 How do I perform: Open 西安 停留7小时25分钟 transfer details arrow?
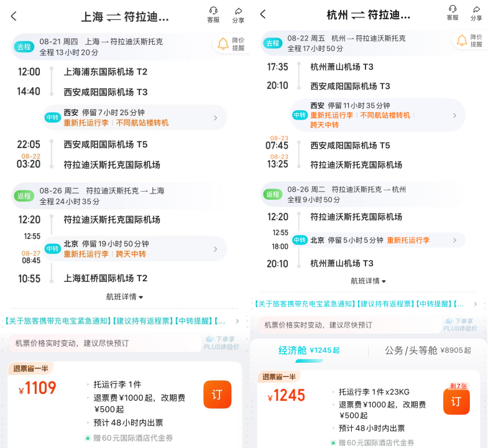tap(215, 118)
